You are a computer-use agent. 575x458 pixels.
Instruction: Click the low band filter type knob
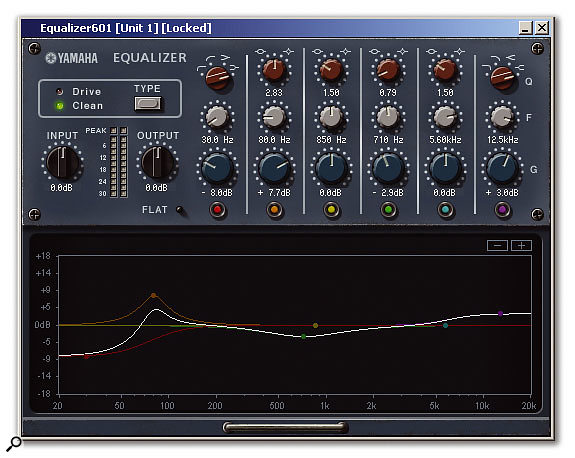click(217, 77)
